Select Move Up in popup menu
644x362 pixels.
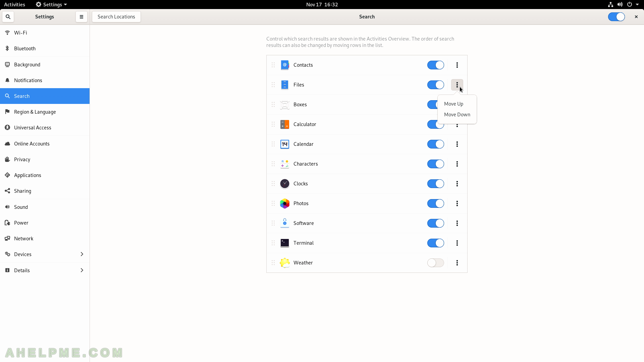tap(457, 104)
